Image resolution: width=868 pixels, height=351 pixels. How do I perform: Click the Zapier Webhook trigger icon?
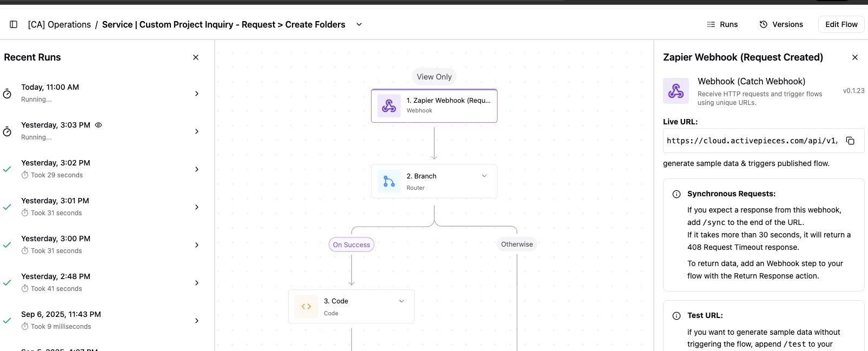(x=389, y=105)
